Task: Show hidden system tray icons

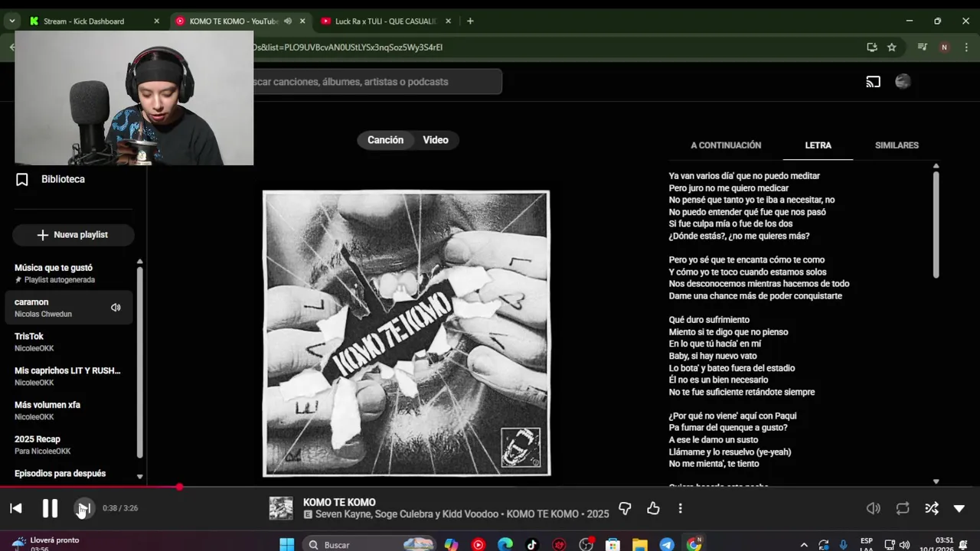Action: tap(803, 545)
